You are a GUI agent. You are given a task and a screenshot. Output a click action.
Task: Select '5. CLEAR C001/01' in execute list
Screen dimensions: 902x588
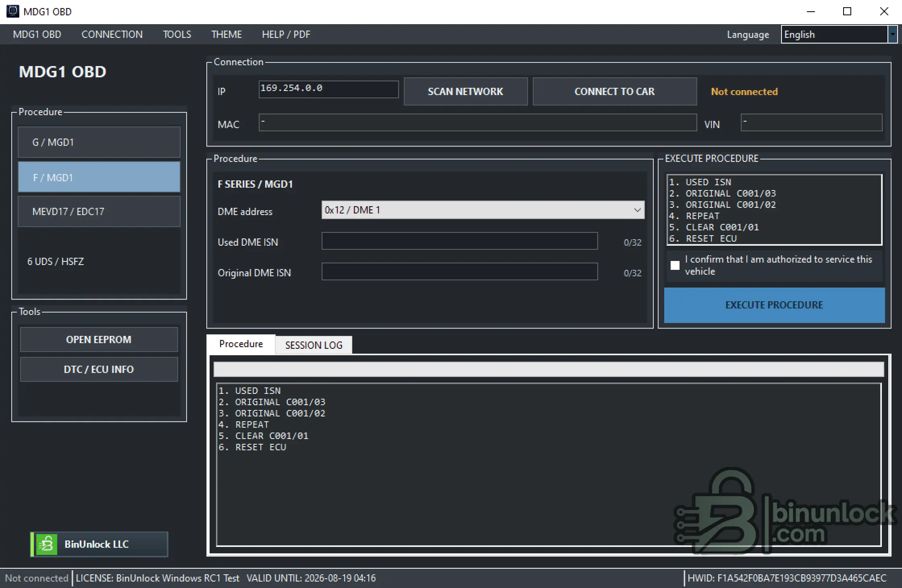tap(714, 227)
